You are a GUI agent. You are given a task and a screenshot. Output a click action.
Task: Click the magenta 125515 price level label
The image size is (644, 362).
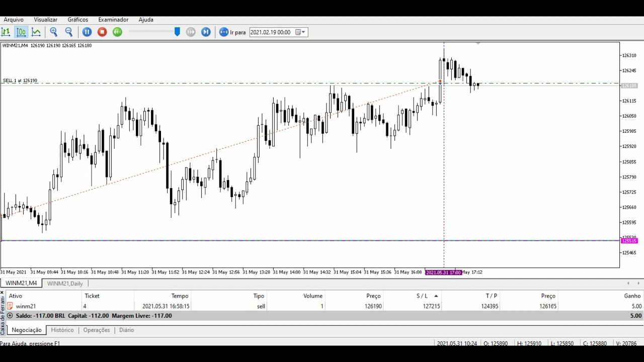point(629,241)
